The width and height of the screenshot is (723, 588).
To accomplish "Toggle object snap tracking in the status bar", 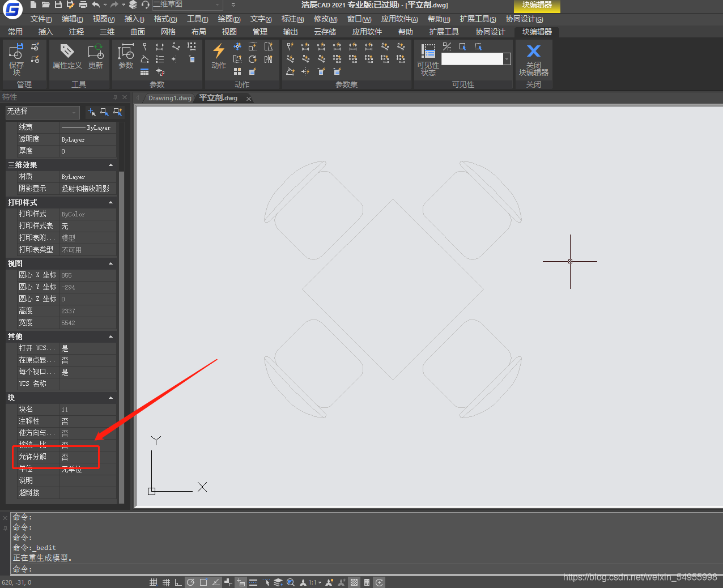I will tap(216, 582).
